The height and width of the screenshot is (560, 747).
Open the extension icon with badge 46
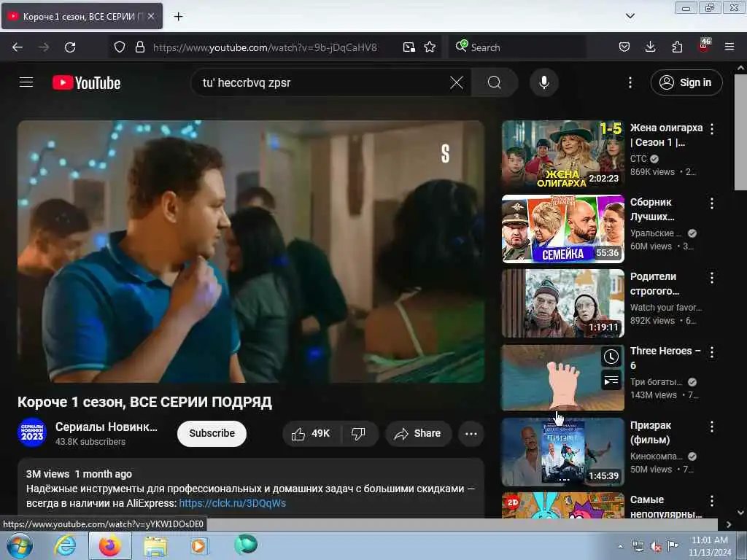point(704,46)
